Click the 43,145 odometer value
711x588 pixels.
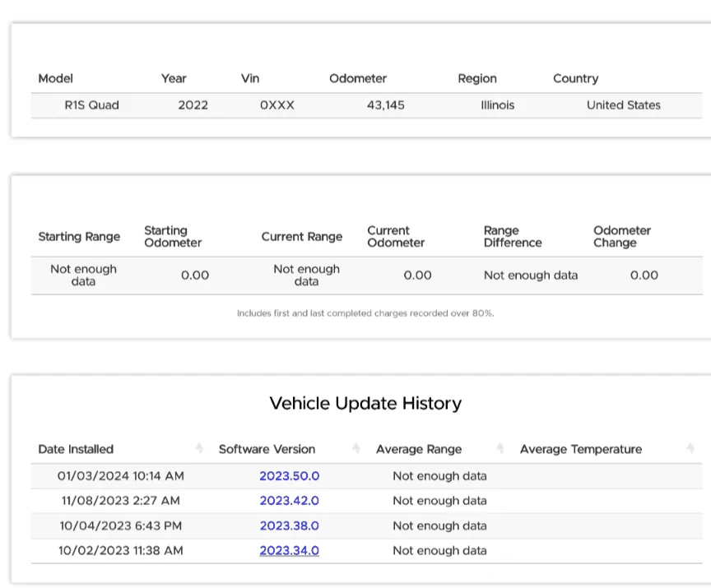(385, 105)
